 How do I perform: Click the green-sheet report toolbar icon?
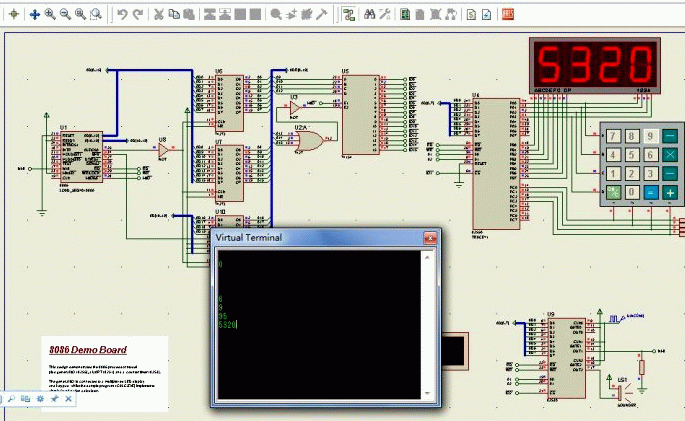[405, 14]
